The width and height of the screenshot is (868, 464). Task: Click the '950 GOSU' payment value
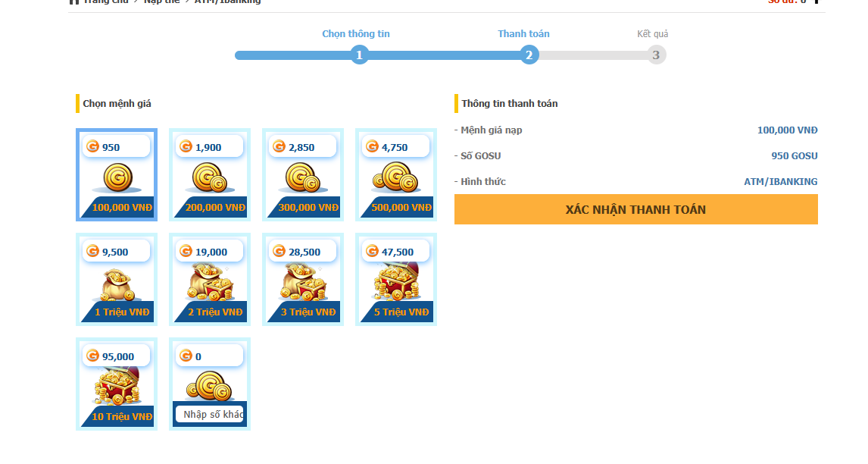[795, 155]
